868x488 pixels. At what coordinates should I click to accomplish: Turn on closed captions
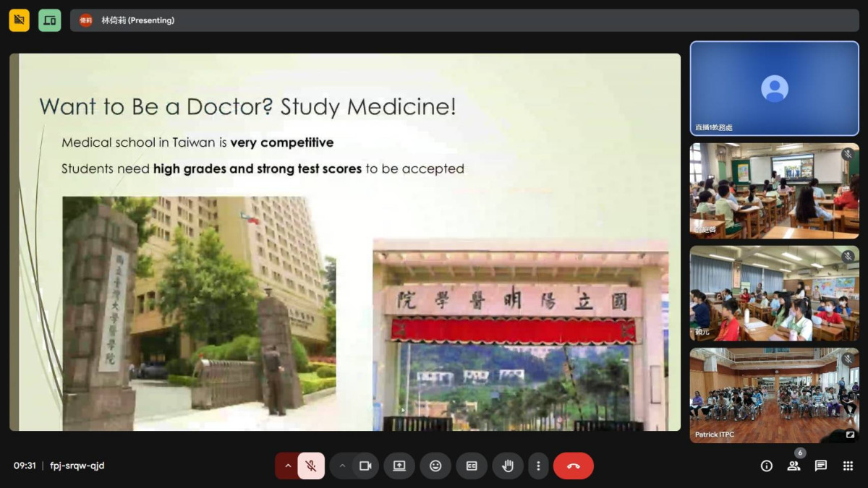point(472,466)
